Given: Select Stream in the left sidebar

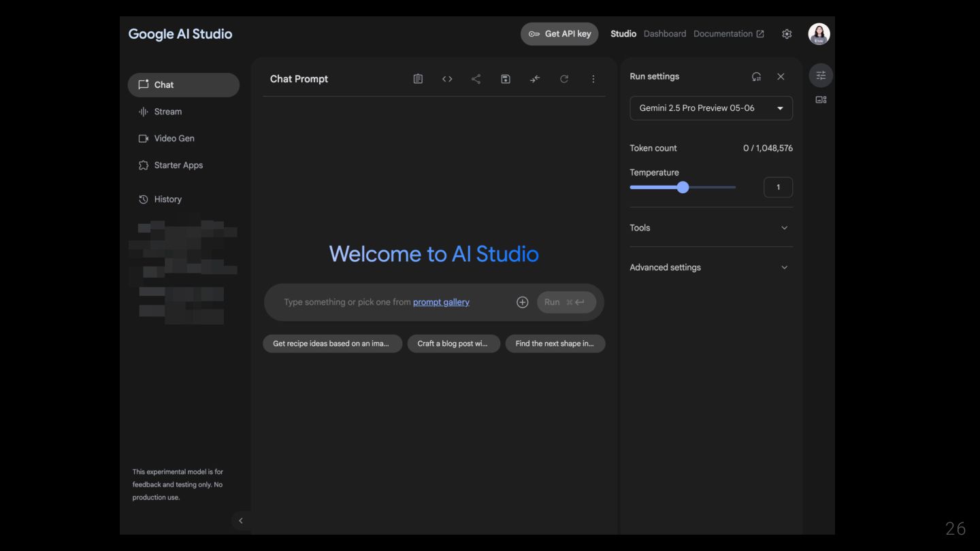Looking at the screenshot, I should click(x=168, y=112).
